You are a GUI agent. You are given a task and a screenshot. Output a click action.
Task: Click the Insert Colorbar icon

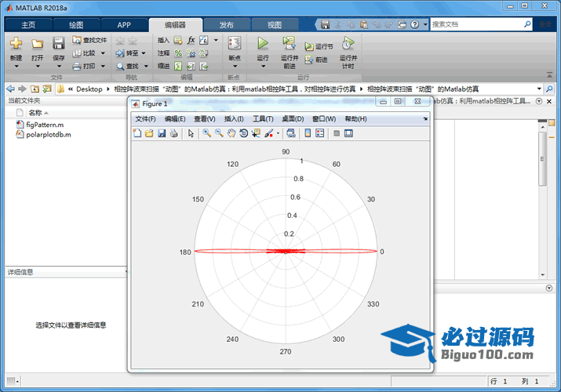pyautogui.click(x=308, y=133)
